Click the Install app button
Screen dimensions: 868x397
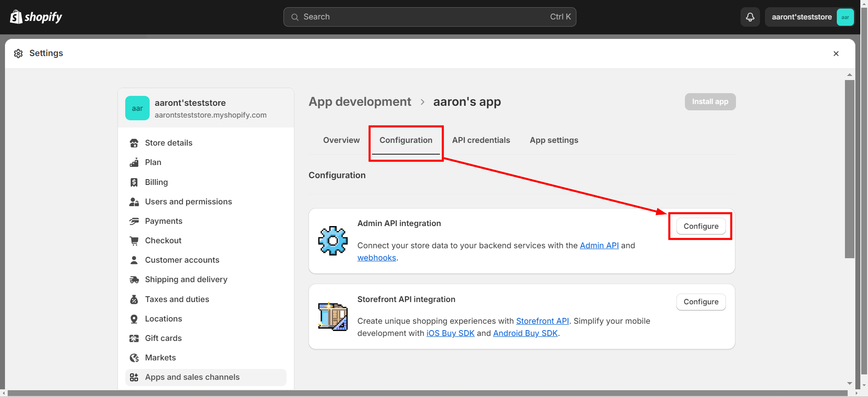(710, 102)
